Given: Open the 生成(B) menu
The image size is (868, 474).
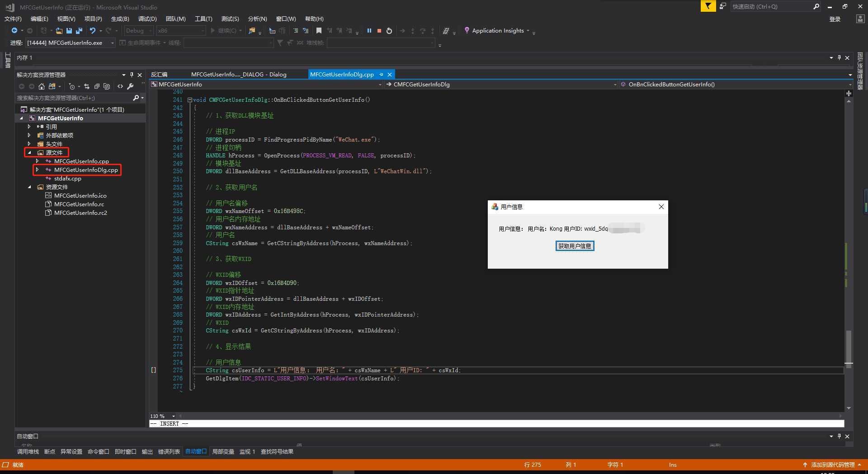Looking at the screenshot, I should pos(120,19).
